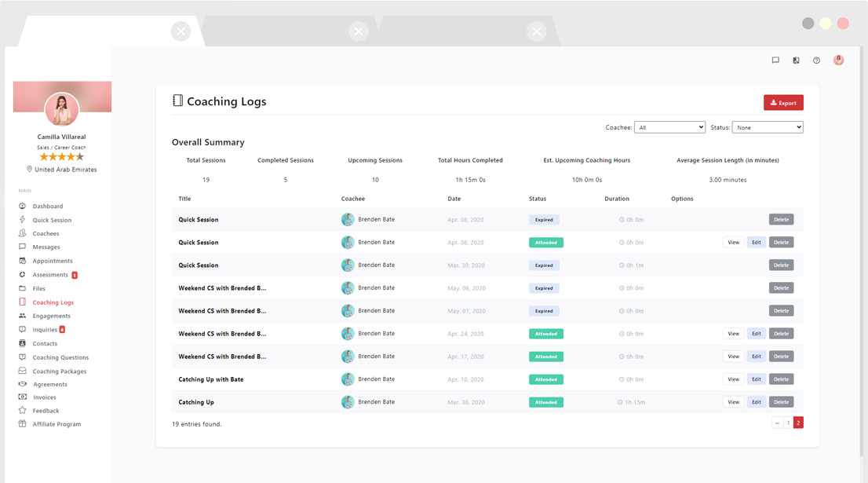View the Catching Up session details
The height and width of the screenshot is (483, 868).
point(733,401)
